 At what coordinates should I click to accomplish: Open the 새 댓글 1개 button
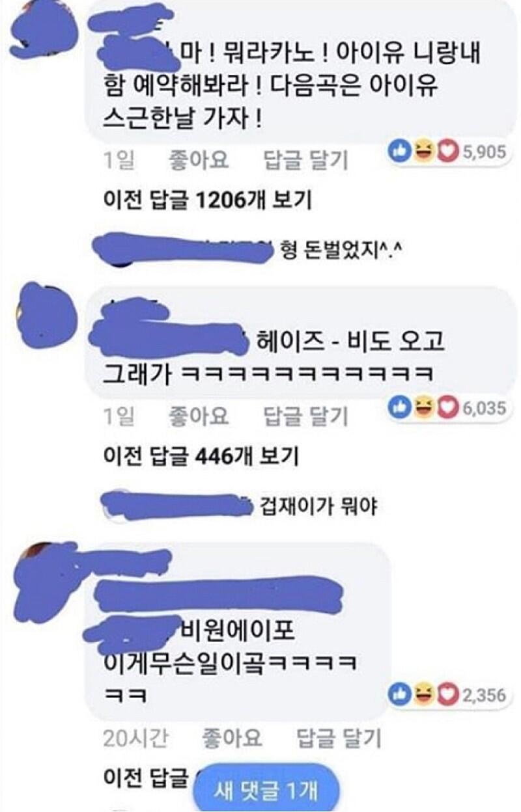coord(265,790)
